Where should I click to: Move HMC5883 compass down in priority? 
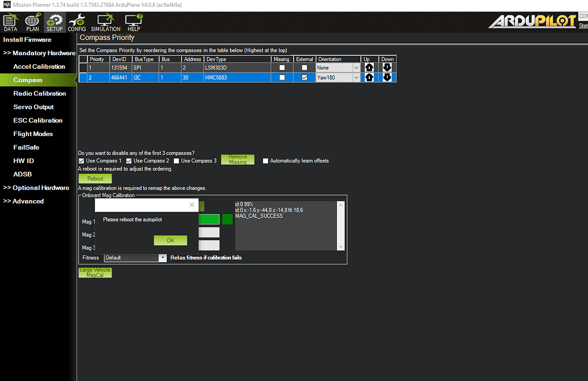click(x=387, y=77)
